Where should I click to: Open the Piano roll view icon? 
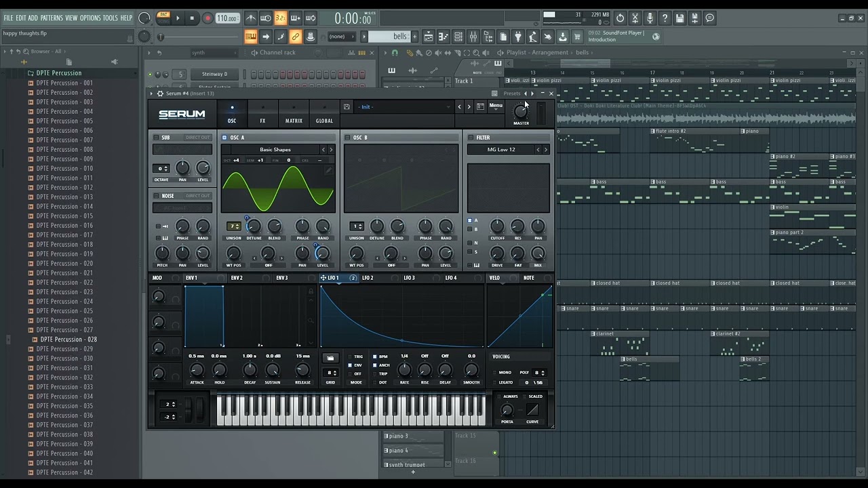pos(443,37)
